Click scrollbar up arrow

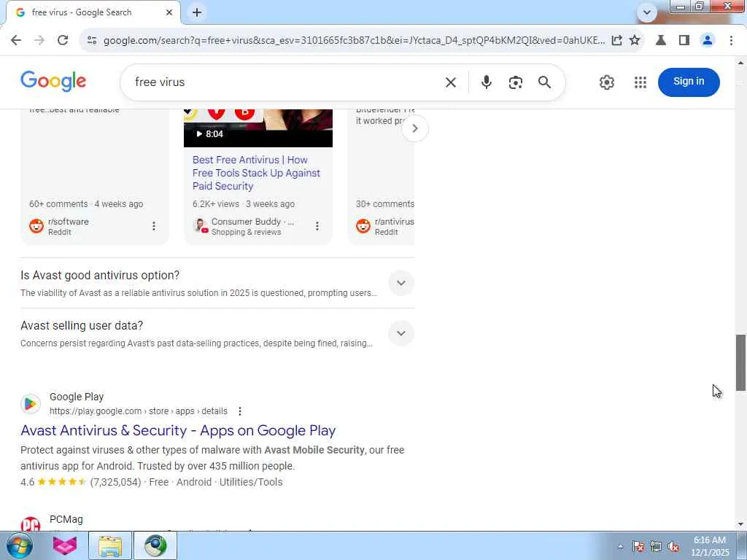[x=740, y=63]
